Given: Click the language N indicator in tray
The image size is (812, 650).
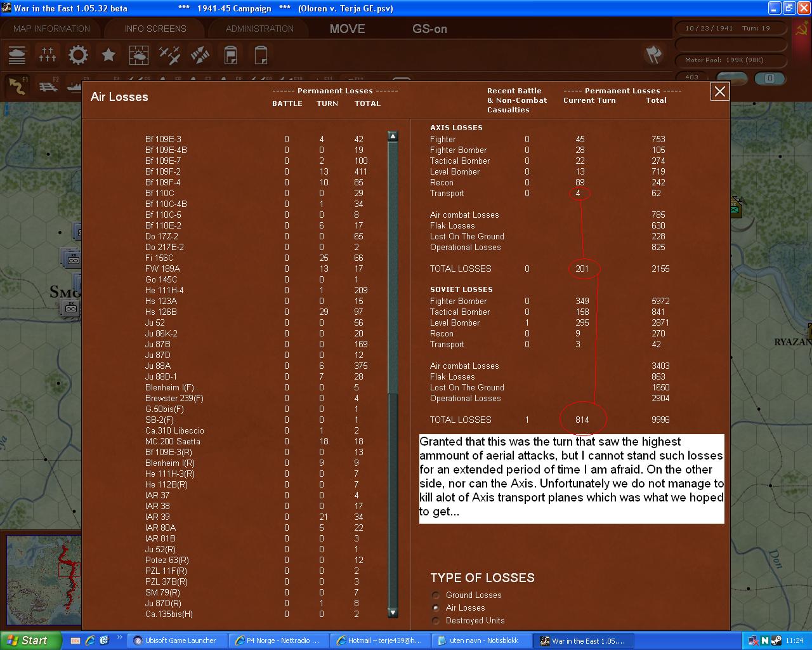Looking at the screenshot, I should click(x=765, y=640).
